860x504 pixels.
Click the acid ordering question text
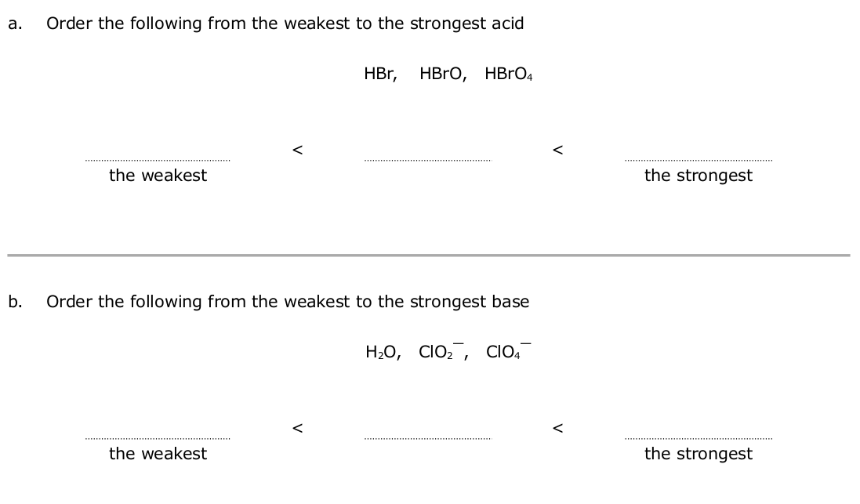(285, 24)
